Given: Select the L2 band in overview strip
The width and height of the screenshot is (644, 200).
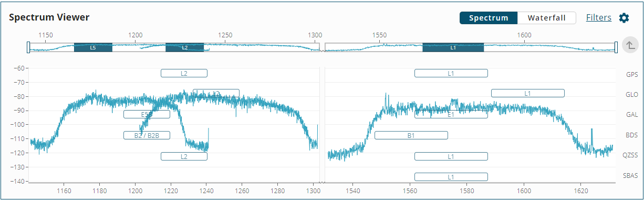Looking at the screenshot, I should click(184, 47).
